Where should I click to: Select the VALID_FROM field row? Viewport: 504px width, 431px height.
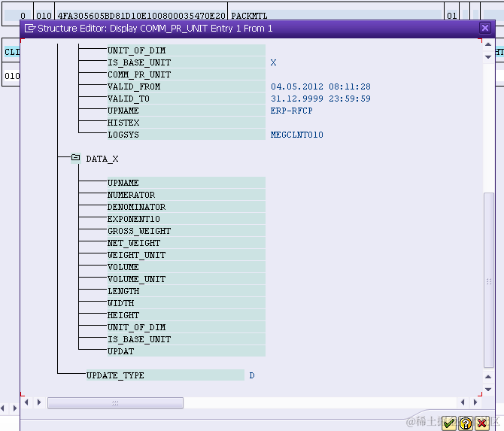coord(187,87)
